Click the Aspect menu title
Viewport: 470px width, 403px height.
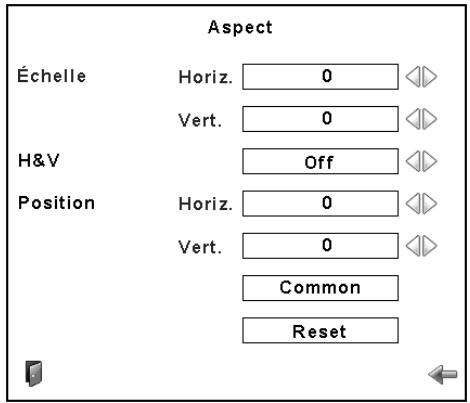(240, 27)
